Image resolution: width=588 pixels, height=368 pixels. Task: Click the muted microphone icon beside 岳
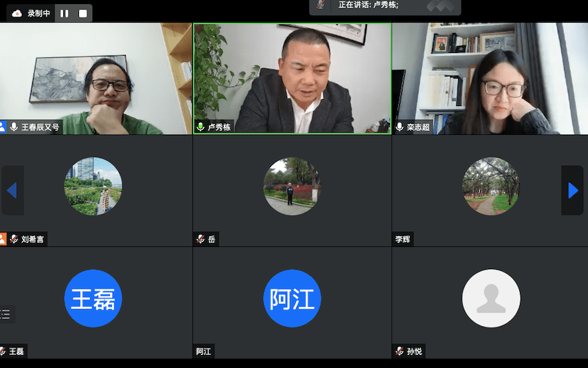pyautogui.click(x=201, y=239)
